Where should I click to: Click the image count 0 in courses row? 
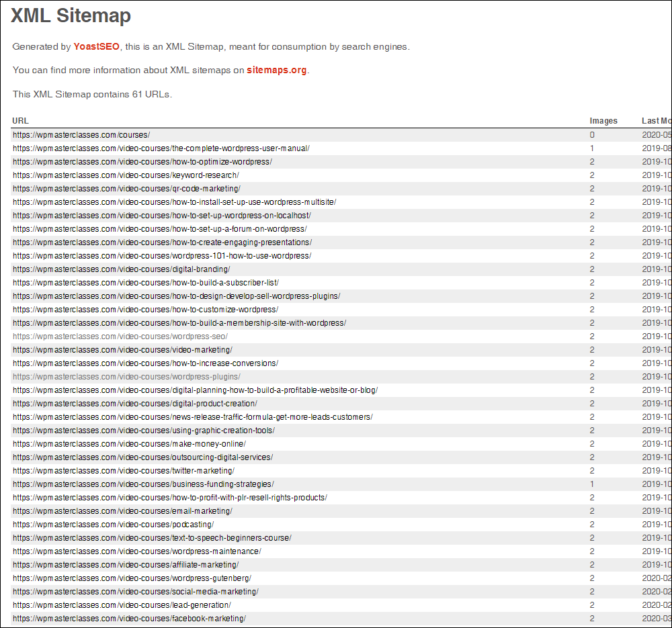(x=592, y=135)
